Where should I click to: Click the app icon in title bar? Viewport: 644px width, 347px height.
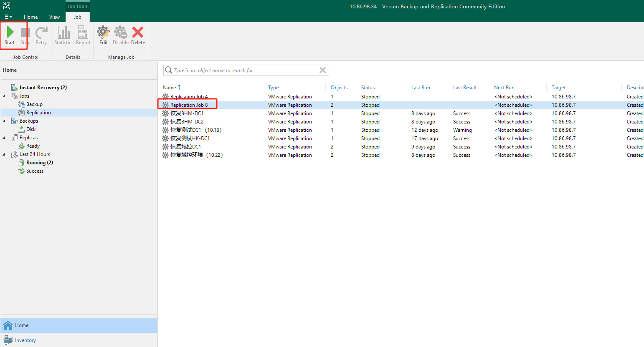pyautogui.click(x=7, y=6)
